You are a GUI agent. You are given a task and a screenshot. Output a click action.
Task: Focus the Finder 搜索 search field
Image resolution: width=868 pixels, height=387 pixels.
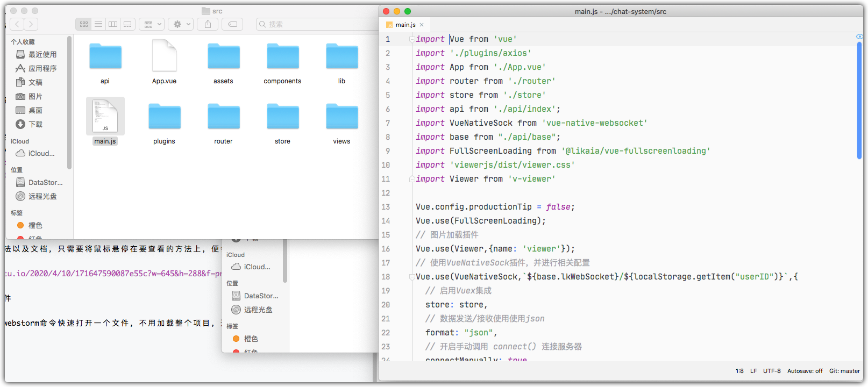coord(316,24)
